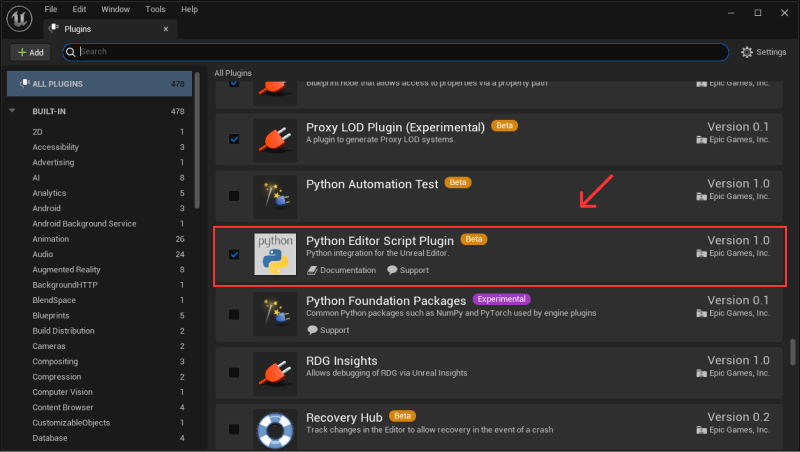This screenshot has height=452, width=800.
Task: Collapse the BUILT-IN category tree
Action: click(x=12, y=111)
